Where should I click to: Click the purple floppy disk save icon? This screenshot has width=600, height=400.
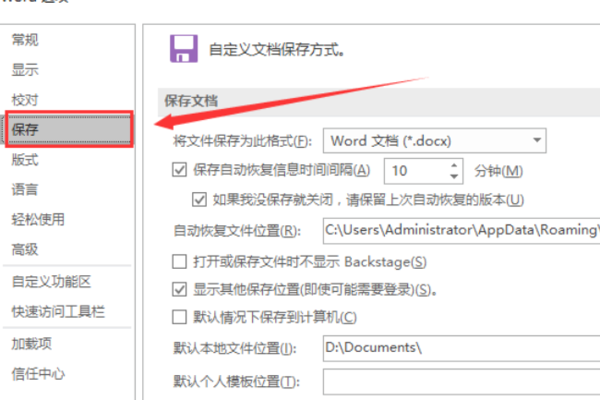(184, 49)
